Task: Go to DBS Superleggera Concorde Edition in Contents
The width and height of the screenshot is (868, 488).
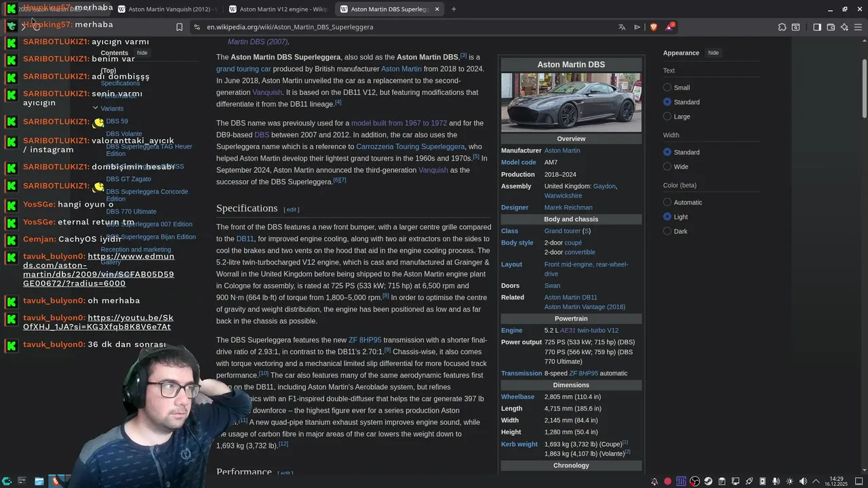Action: [x=146, y=195]
